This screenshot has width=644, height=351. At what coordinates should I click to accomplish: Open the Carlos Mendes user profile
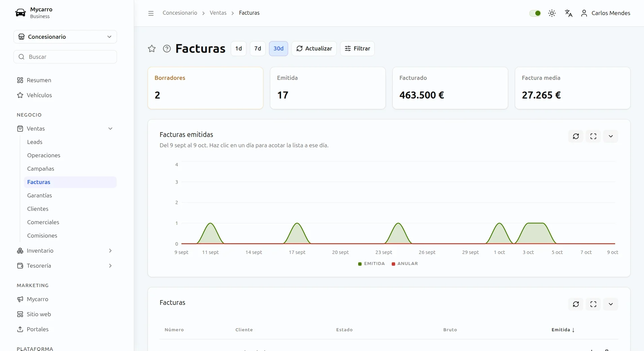(605, 13)
